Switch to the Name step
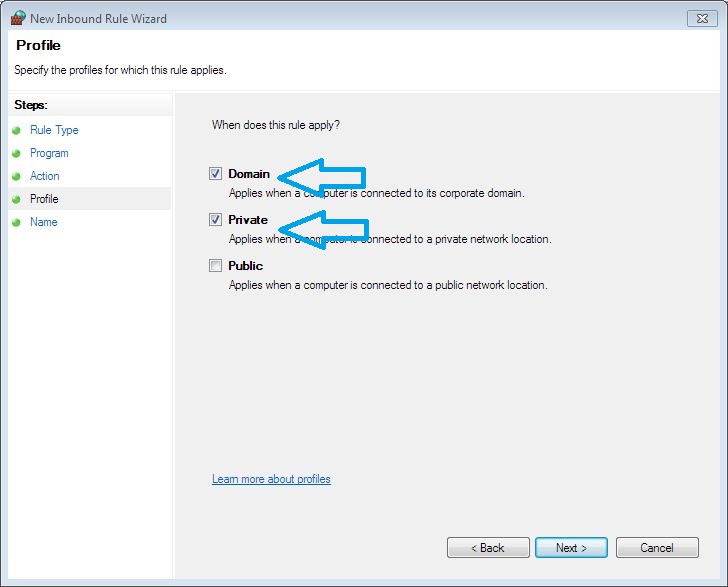The height and width of the screenshot is (587, 728). click(x=44, y=222)
